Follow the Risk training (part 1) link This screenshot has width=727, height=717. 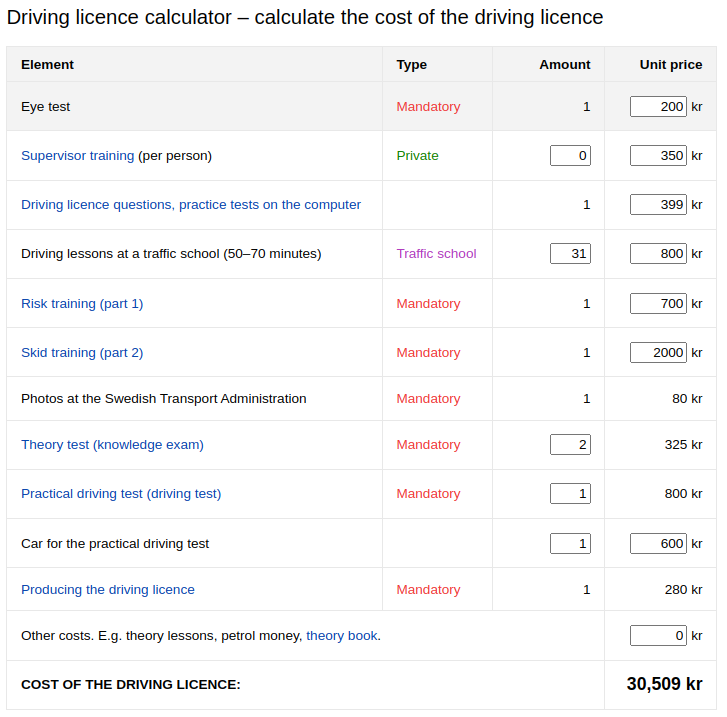pyautogui.click(x=82, y=304)
